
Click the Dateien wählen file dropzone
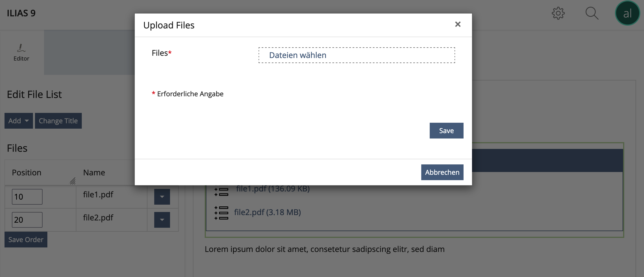[356, 55]
